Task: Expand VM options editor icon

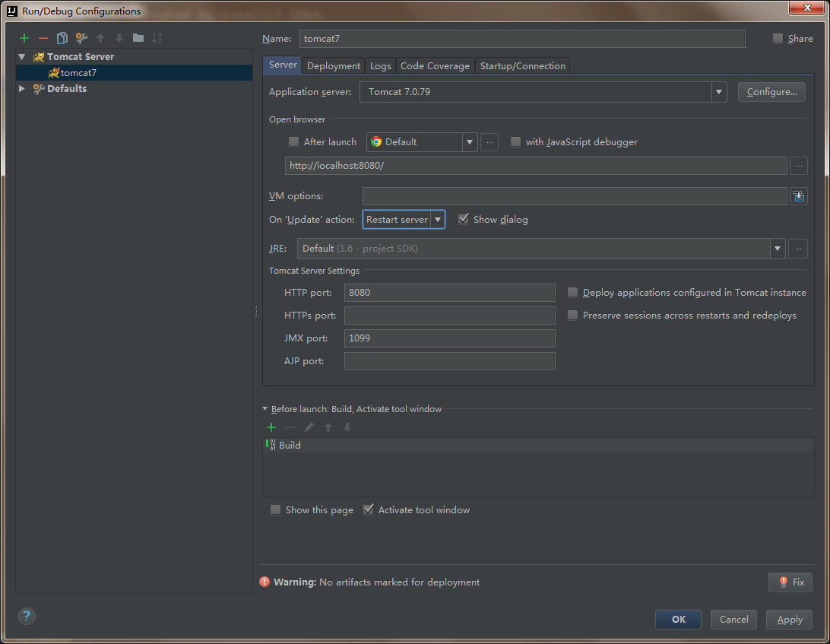Action: point(799,196)
